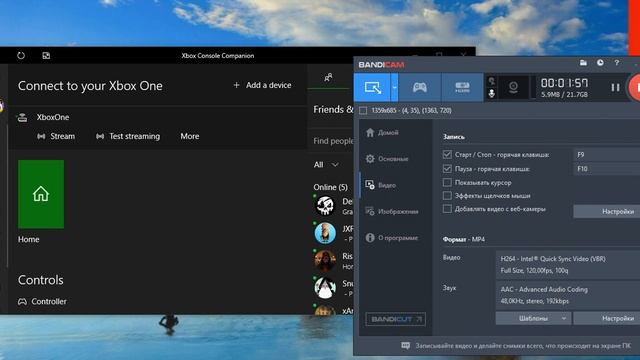Click the green Home tile

tap(41, 194)
